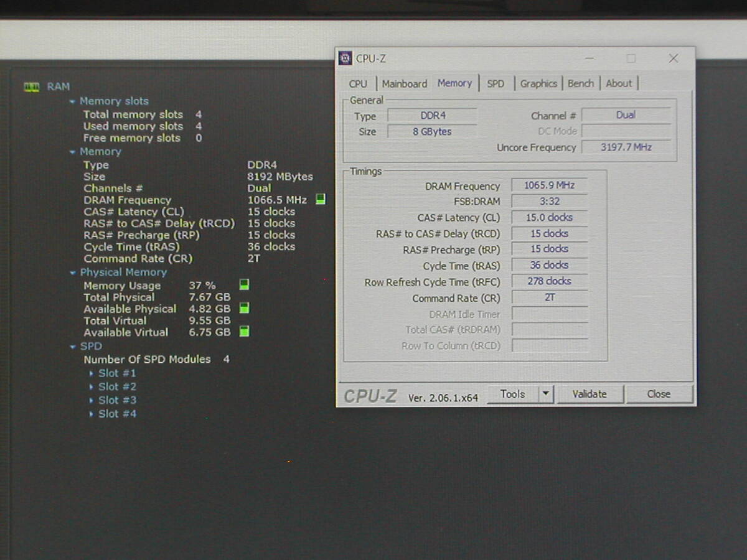Viewport: 747px width, 560px height.
Task: Click the Validate button
Action: (x=590, y=394)
